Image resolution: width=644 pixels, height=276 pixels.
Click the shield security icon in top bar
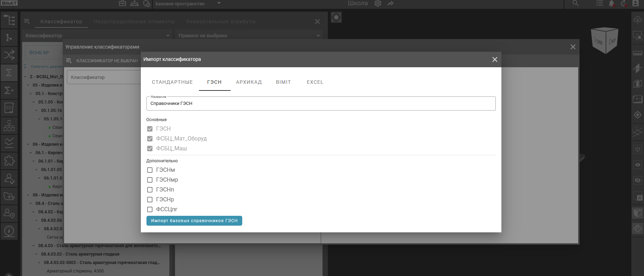[x=147, y=4]
